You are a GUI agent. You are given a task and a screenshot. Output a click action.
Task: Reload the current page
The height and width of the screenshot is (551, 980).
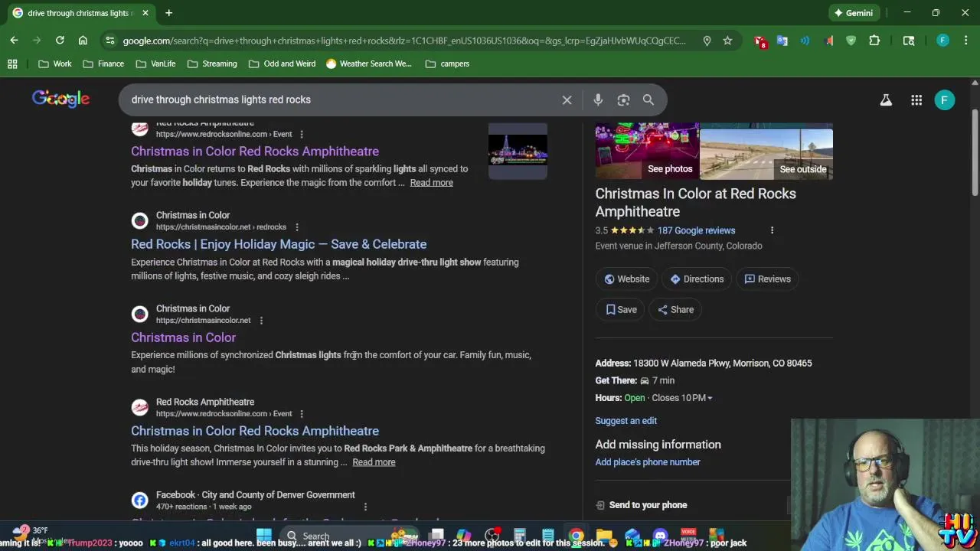[x=60, y=41]
